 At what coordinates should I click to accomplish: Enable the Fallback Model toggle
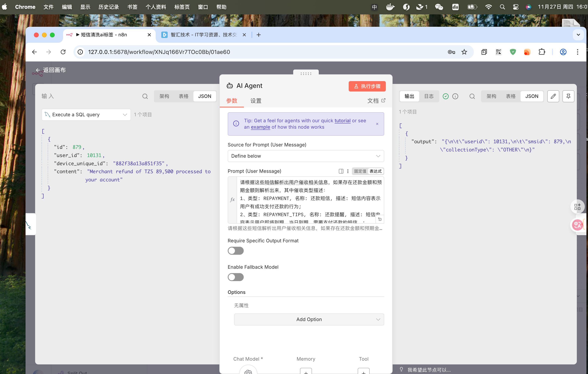click(x=236, y=277)
